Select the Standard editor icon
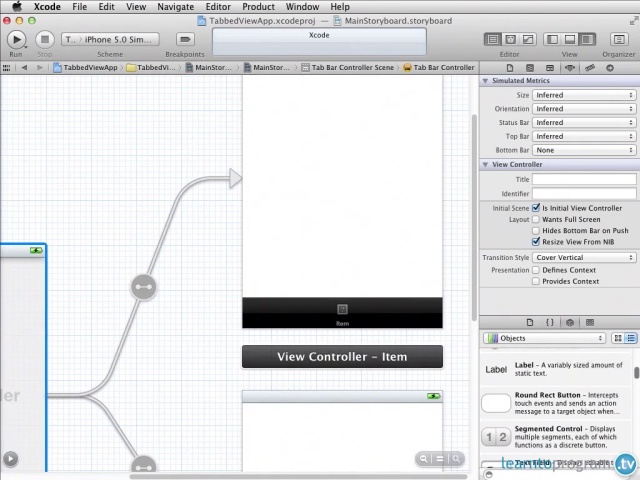The height and width of the screenshot is (480, 640). point(493,40)
